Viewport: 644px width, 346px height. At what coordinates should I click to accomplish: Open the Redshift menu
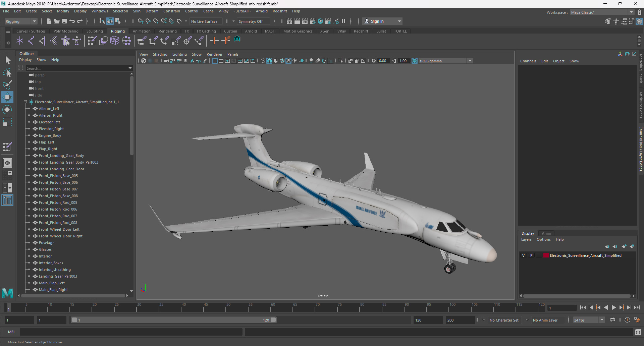(x=280, y=11)
